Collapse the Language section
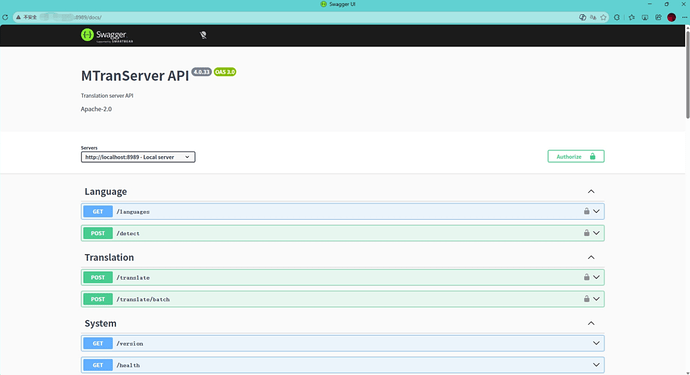The image size is (690, 375). (591, 191)
